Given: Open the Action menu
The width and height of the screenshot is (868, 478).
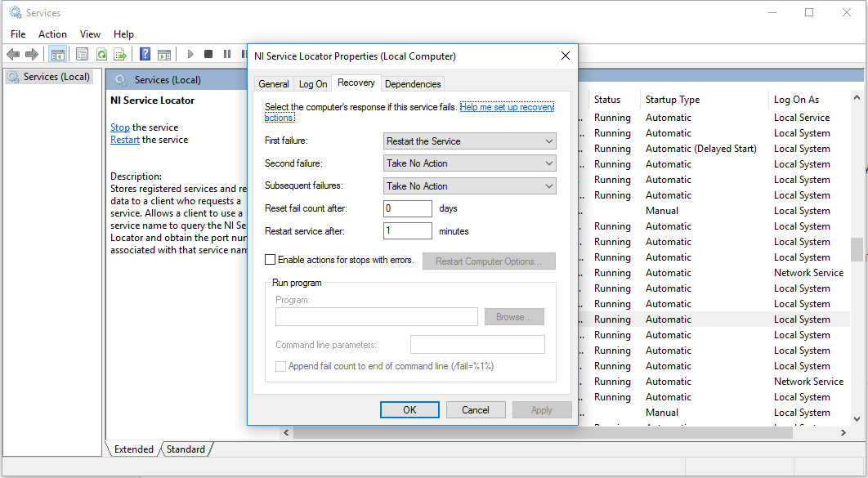Looking at the screenshot, I should (52, 34).
